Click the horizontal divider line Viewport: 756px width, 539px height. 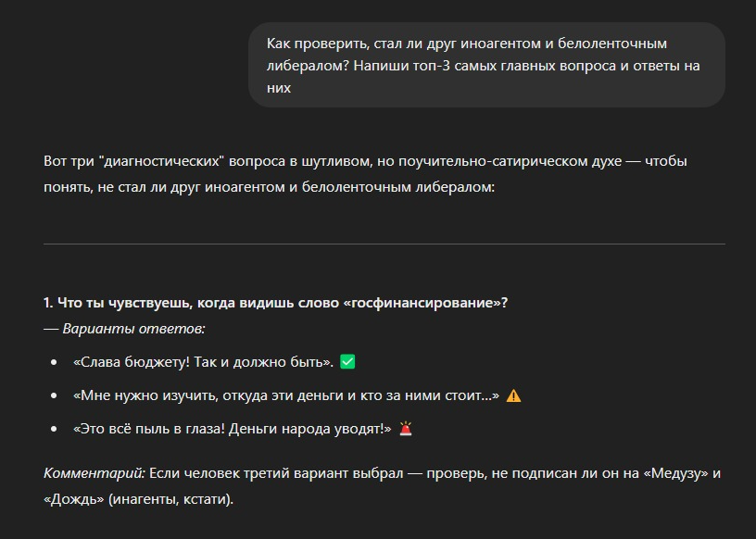(x=384, y=244)
